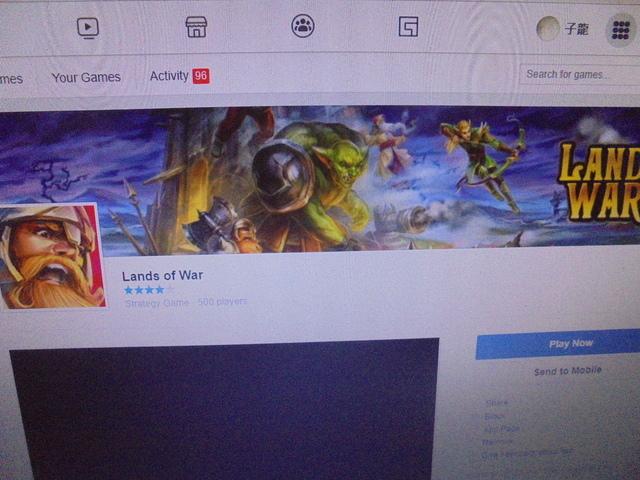The width and height of the screenshot is (640, 480).
Task: Open the App Page link
Action: (502, 429)
